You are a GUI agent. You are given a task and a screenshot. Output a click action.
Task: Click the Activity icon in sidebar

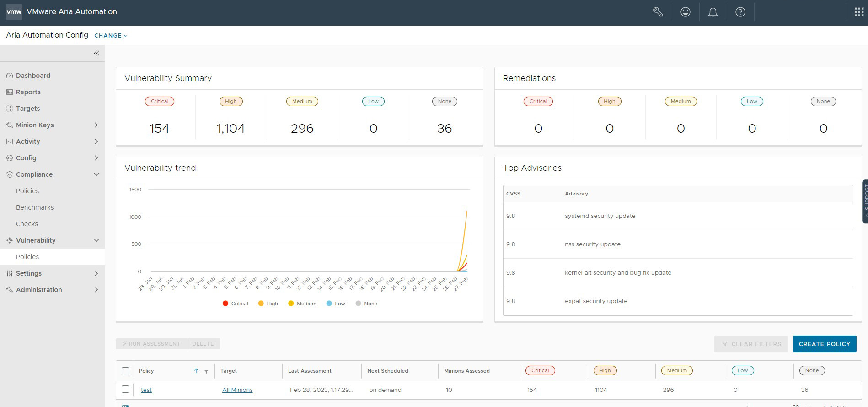10,141
